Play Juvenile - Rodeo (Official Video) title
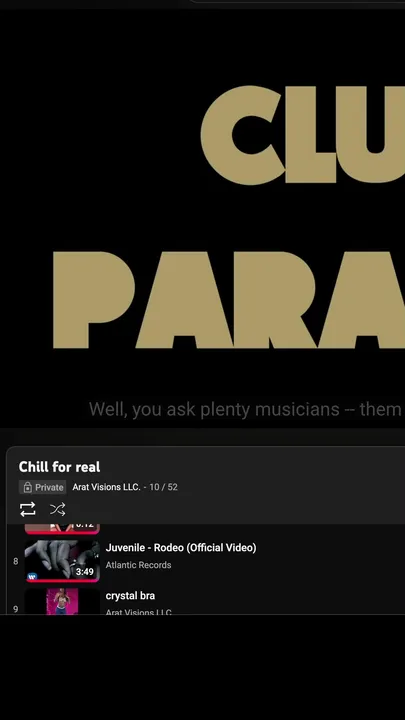The image size is (405, 720). (x=181, y=548)
